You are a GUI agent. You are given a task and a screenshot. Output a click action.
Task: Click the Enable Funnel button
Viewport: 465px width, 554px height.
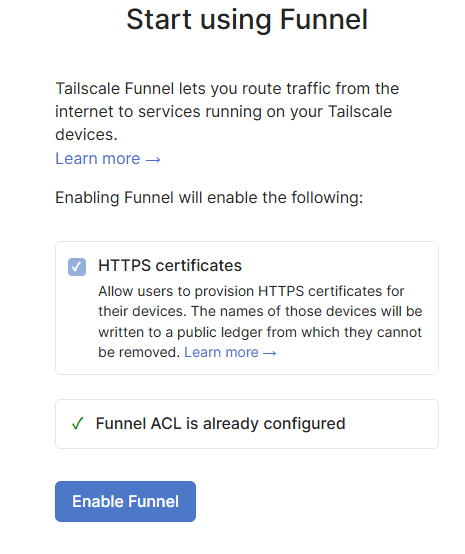(x=125, y=501)
